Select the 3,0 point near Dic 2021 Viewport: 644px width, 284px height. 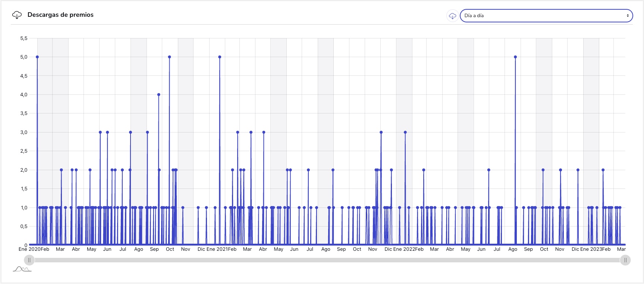381,132
